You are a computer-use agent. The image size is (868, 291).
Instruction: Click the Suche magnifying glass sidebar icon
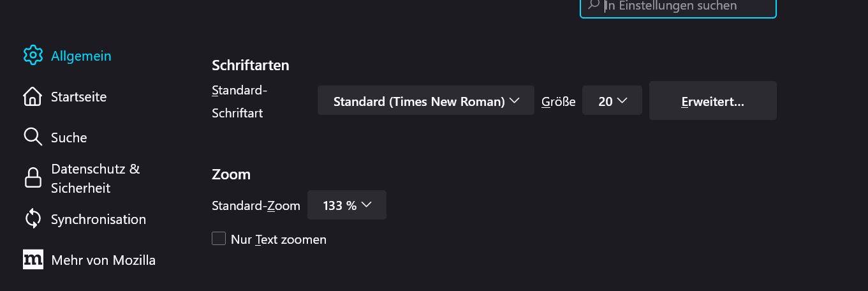coord(33,137)
